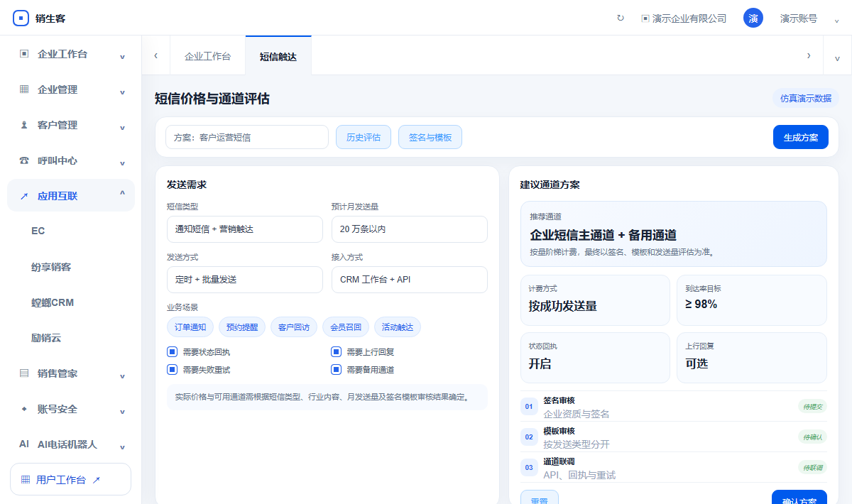Click the 生成方案 button
This screenshot has width=852, height=504.
pos(801,137)
